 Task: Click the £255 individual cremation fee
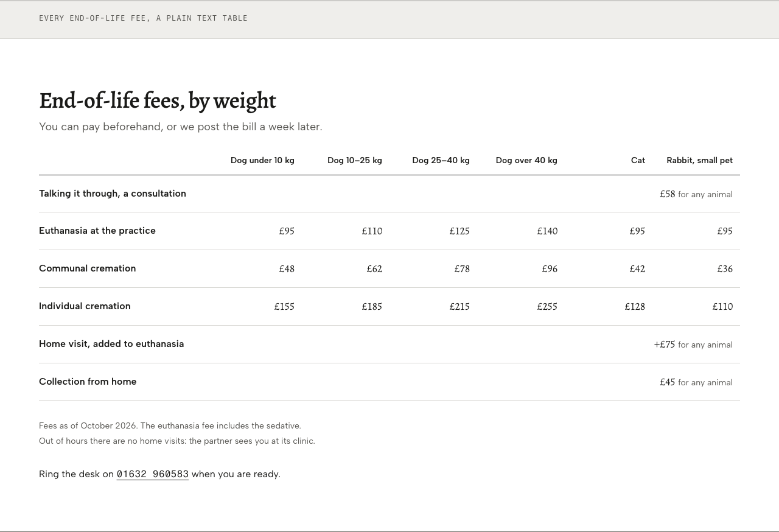tap(547, 307)
